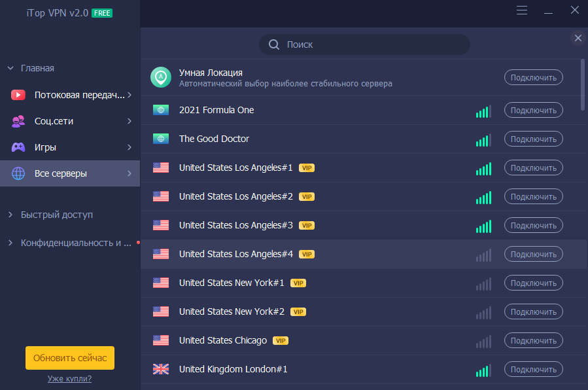
Task: Click The Good Doctor globe icon
Action: [161, 139]
